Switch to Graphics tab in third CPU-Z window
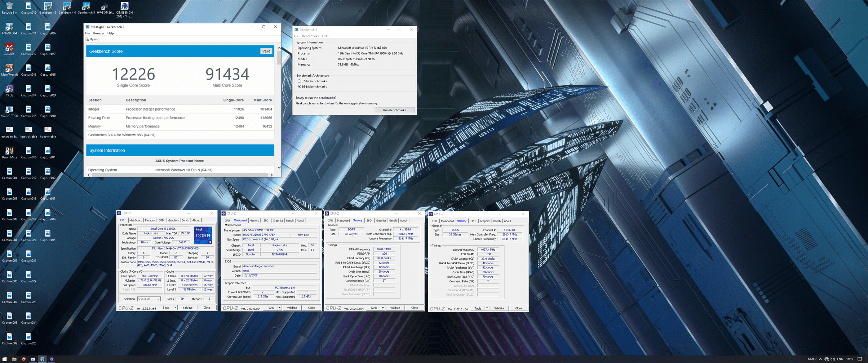 click(381, 221)
